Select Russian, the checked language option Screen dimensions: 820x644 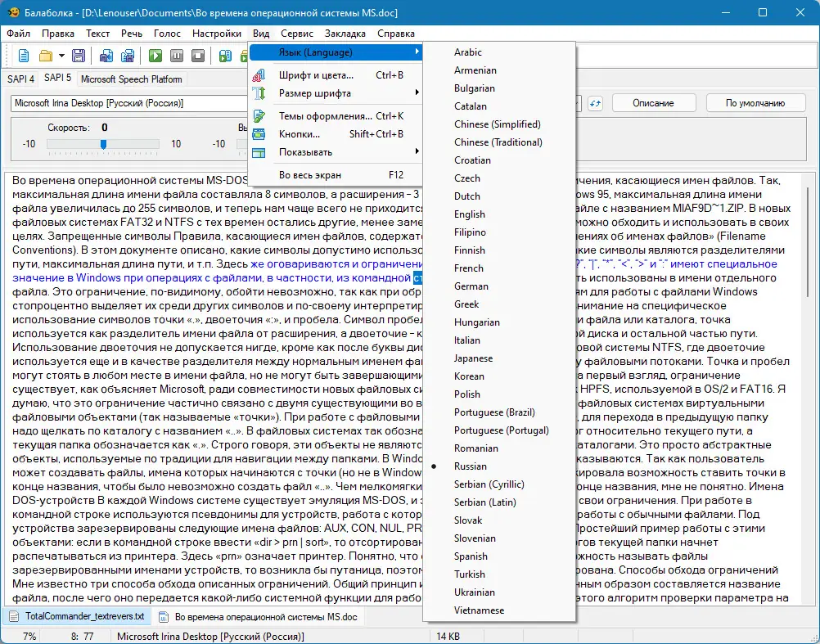pos(470,466)
